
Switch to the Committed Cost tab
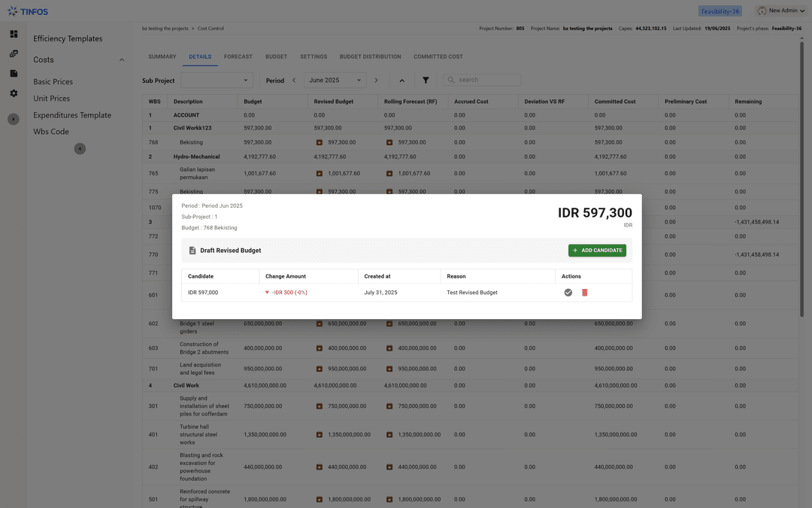coord(438,56)
